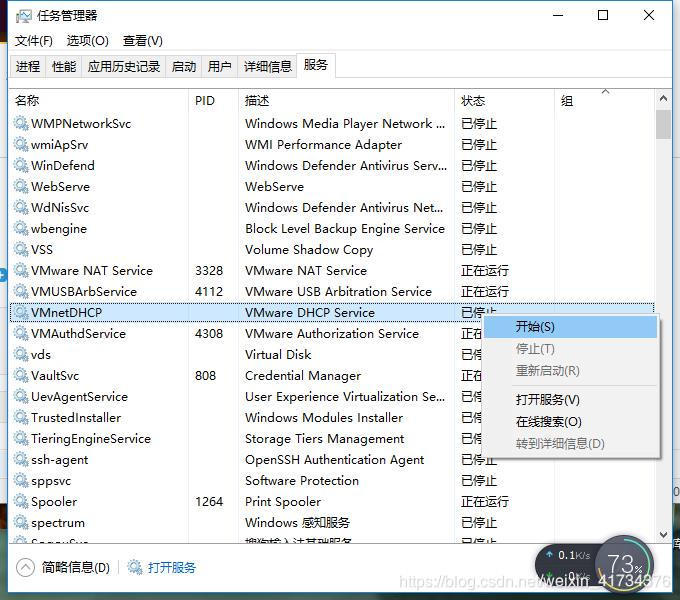The height and width of the screenshot is (600, 680).
Task: Sort by the 组 column header
Action: (x=604, y=101)
